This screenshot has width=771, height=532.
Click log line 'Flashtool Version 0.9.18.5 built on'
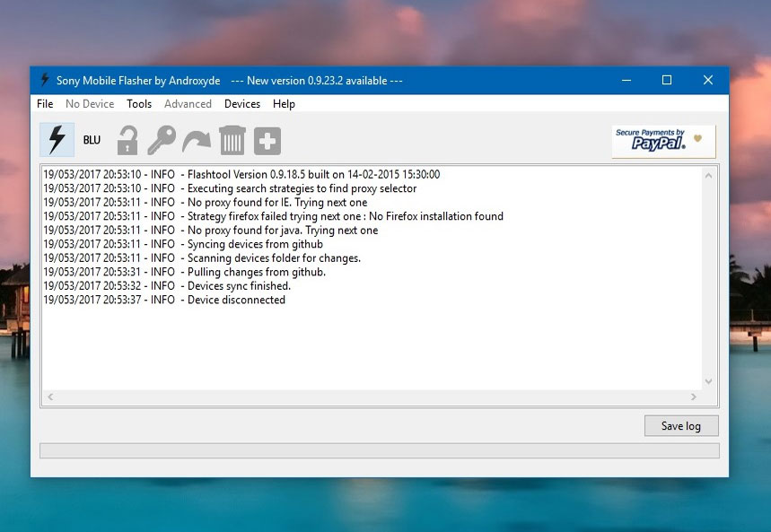241,175
